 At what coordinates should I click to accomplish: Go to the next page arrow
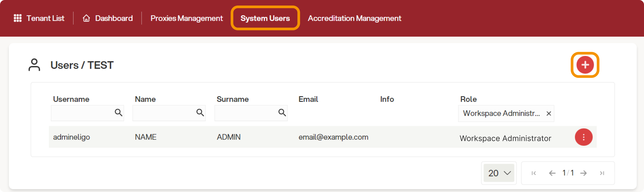(584, 173)
